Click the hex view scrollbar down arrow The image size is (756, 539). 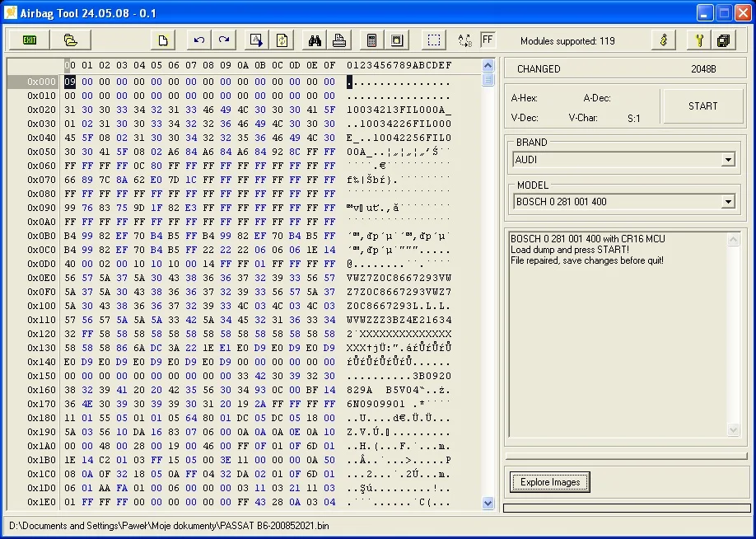point(488,502)
